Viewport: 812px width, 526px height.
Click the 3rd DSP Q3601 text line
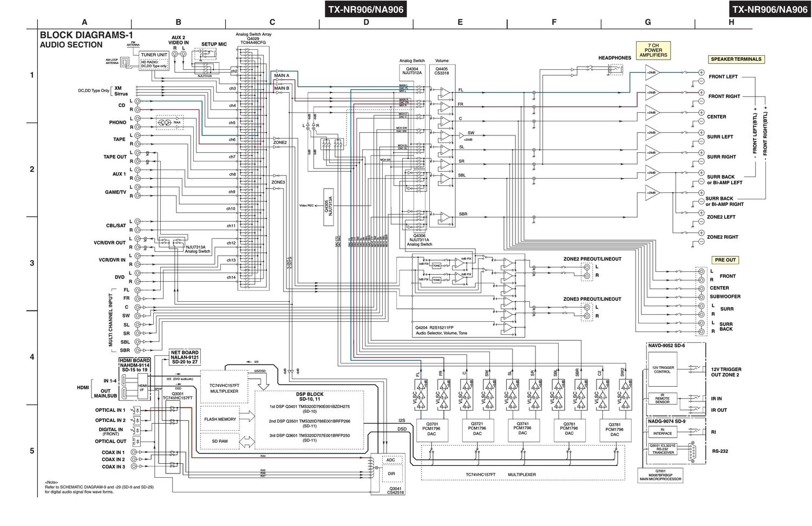pos(310,436)
